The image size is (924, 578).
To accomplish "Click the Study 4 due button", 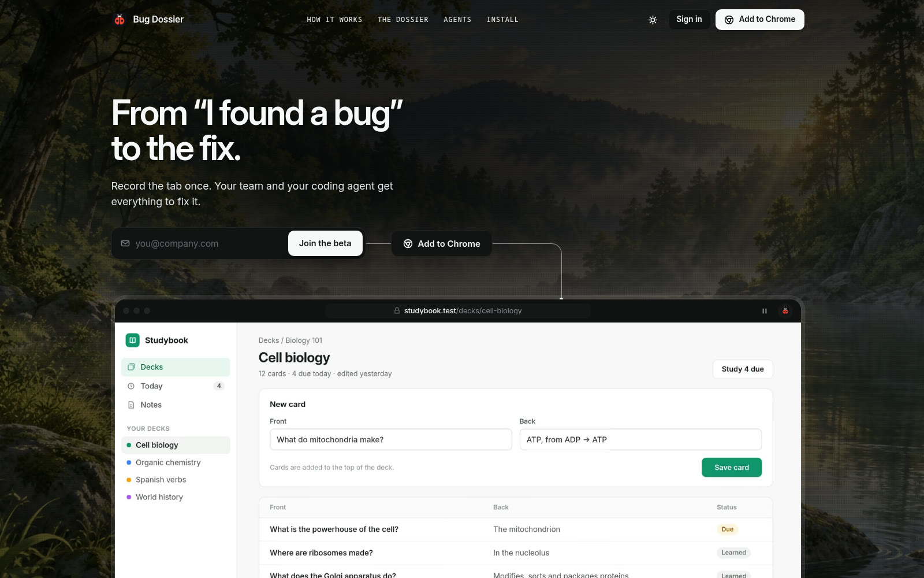I will coord(743,369).
